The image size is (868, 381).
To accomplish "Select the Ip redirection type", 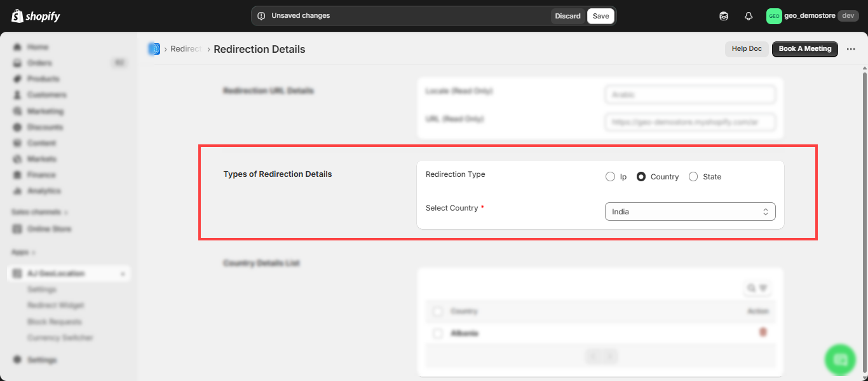I will (610, 177).
